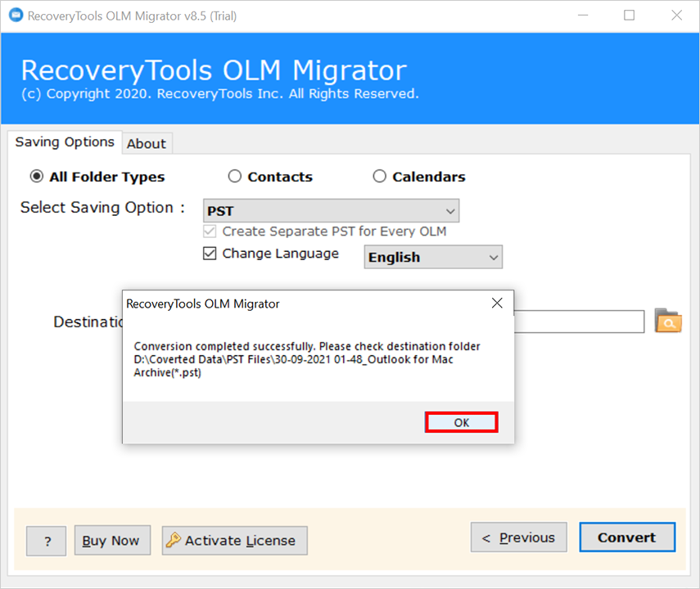Maximize the OLM Migrator window
The image size is (700, 589).
tap(629, 16)
